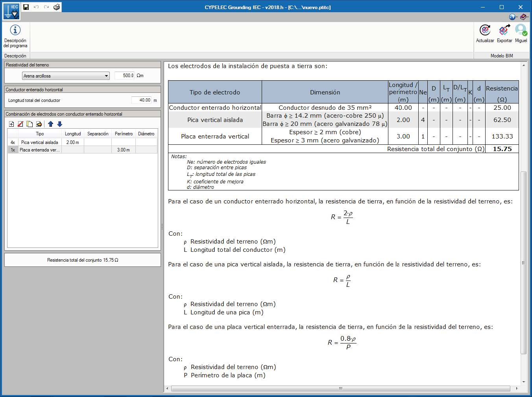Click the report vertical scrollbar thumb

523,262
